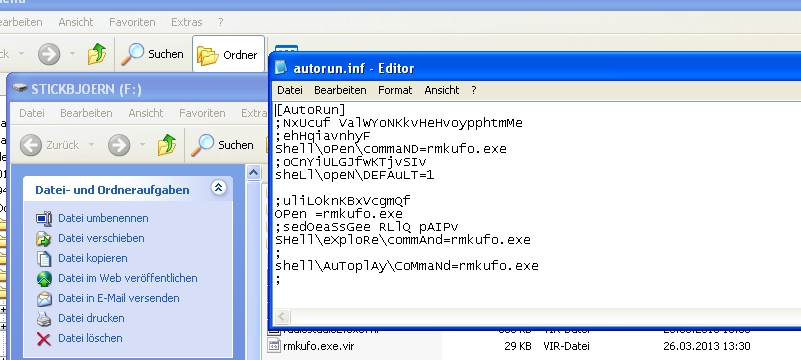Click STICKBJOERN (F:) window title bar

point(138,89)
